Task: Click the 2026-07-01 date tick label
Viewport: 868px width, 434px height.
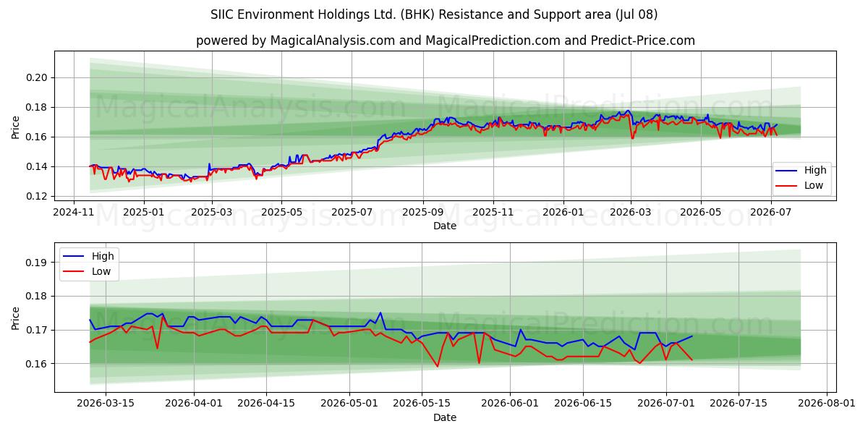Action: 666,404
